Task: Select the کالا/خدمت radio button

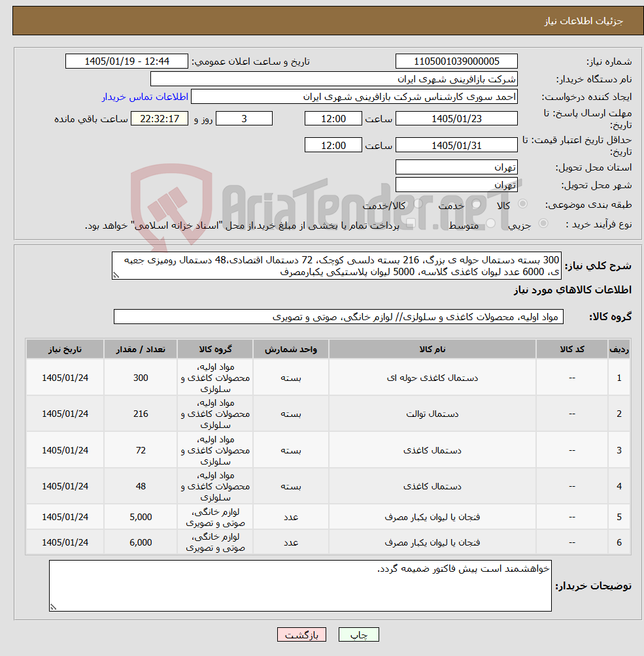Action: pyautogui.click(x=418, y=204)
